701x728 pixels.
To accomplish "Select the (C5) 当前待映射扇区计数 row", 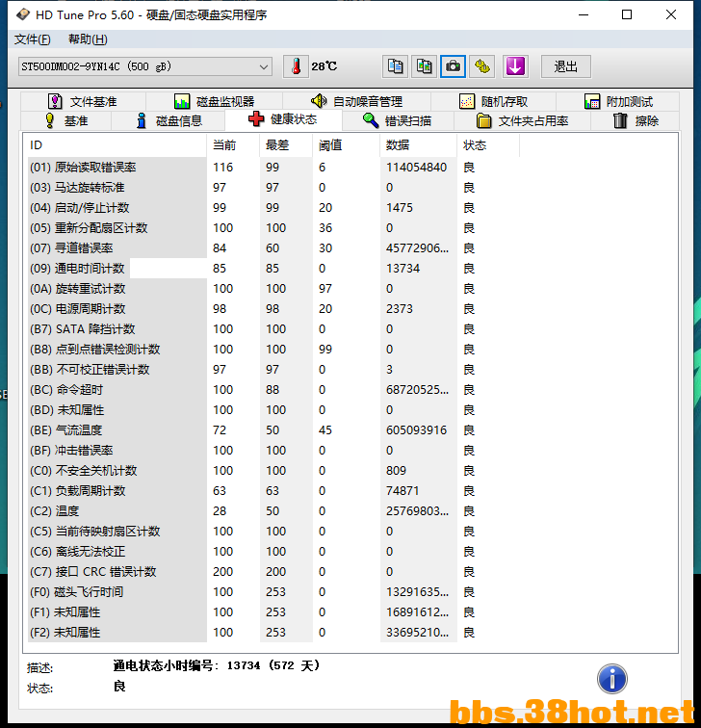I will pos(273,532).
